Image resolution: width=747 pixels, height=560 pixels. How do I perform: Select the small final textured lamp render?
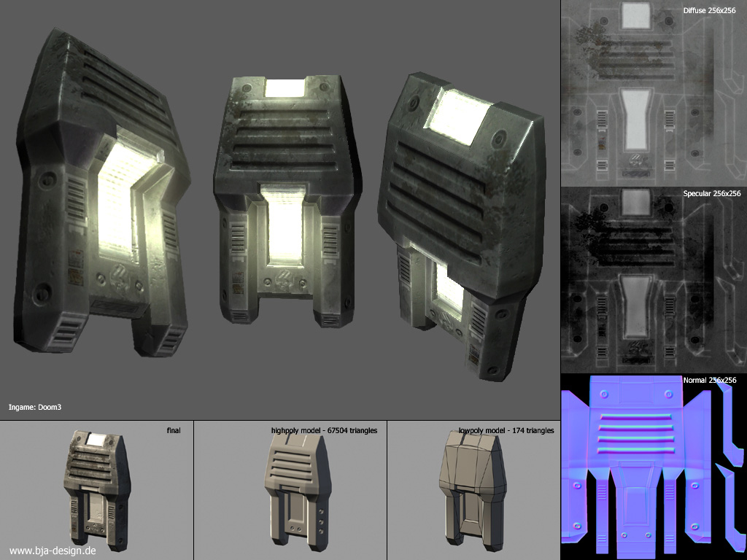click(97, 489)
